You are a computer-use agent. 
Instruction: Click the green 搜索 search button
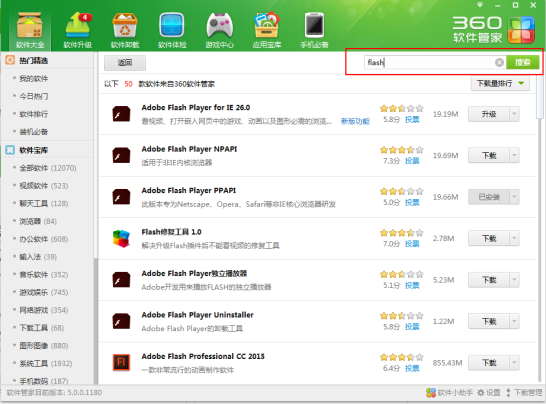(522, 62)
